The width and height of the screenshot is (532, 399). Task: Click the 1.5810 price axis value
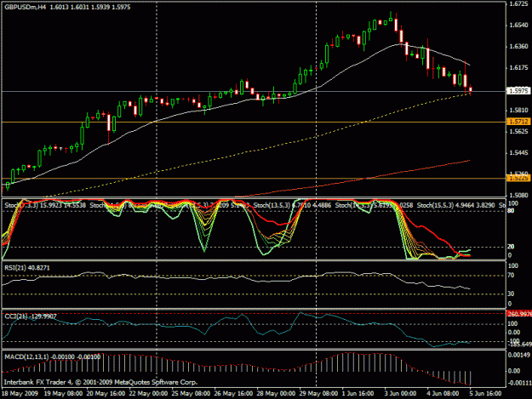point(518,111)
